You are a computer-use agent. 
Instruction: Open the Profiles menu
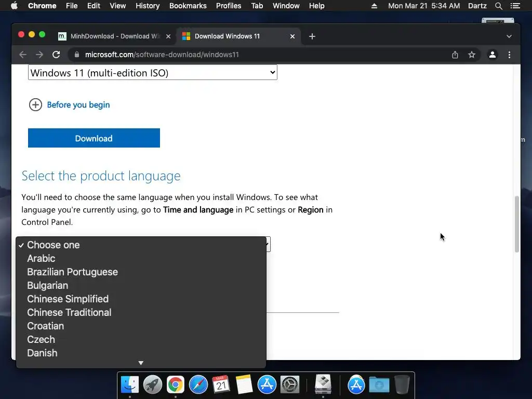click(229, 6)
